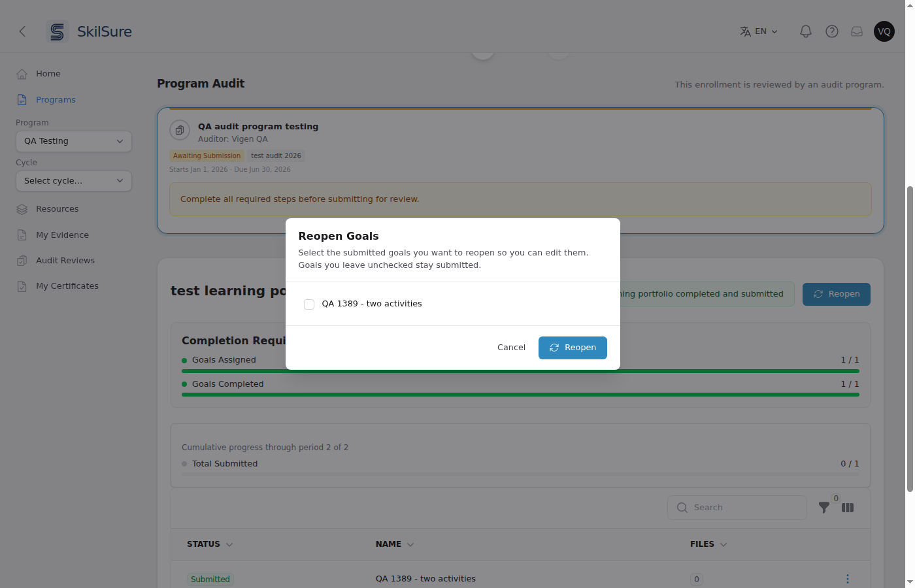Click the Reopen Goals dialog title
This screenshot has height=588, width=915.
coord(339,237)
